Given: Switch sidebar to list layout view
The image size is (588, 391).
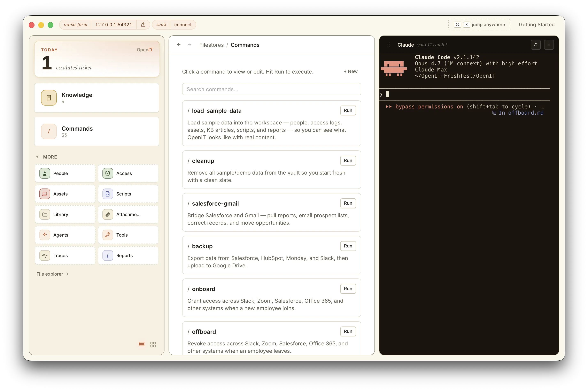Looking at the screenshot, I should 142,344.
